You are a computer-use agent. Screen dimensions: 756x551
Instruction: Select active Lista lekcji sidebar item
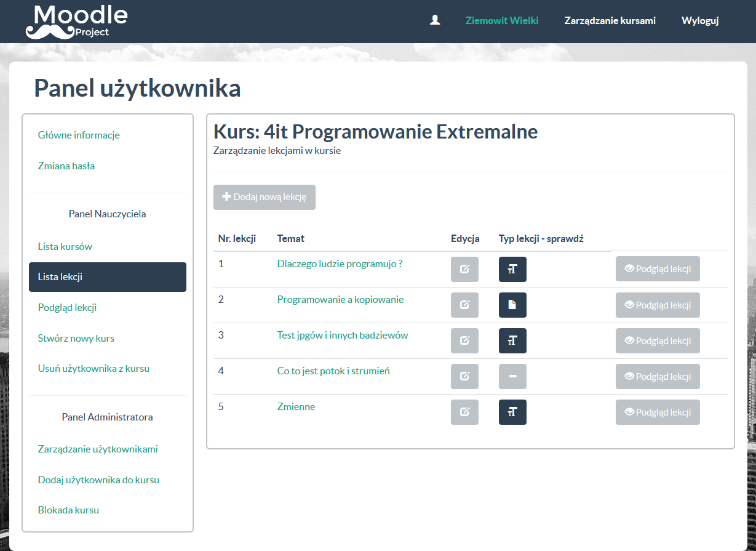coord(108,277)
